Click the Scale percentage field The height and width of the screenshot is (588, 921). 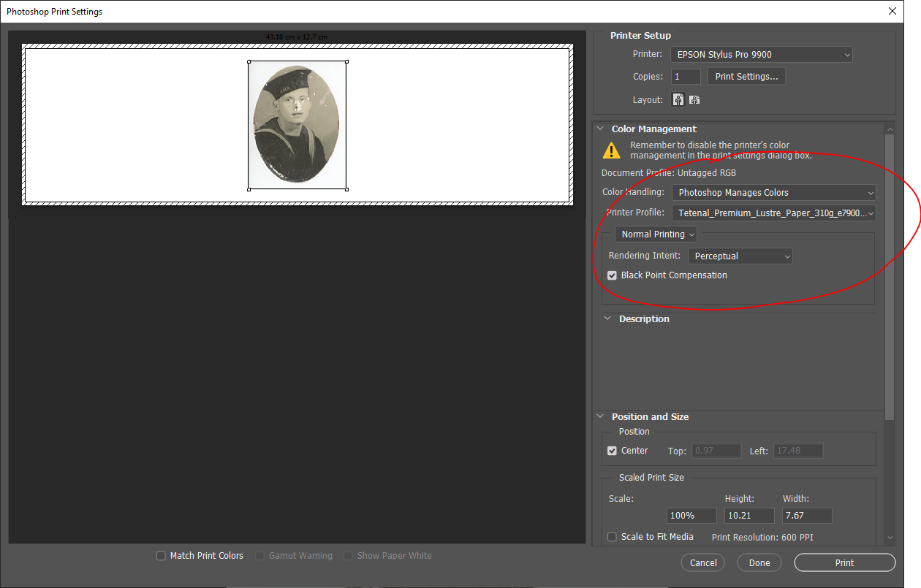[x=691, y=516]
